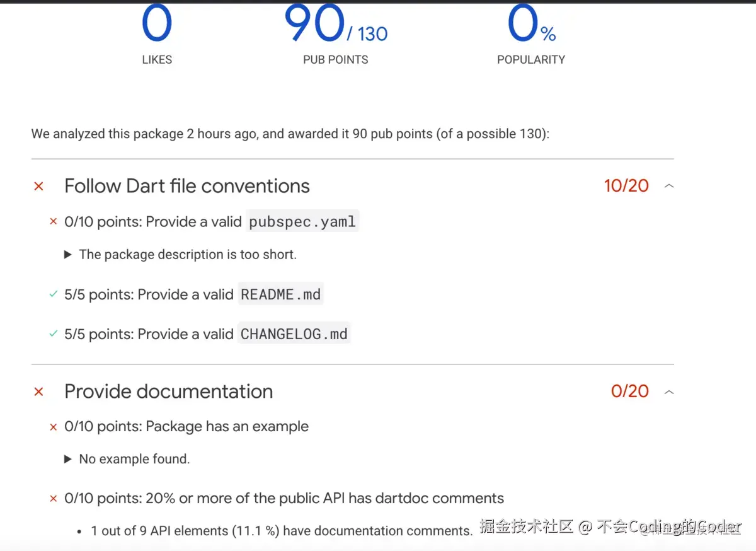Collapse the Follow Dart file conventions chevron
The height and width of the screenshot is (551, 756).
coord(669,186)
